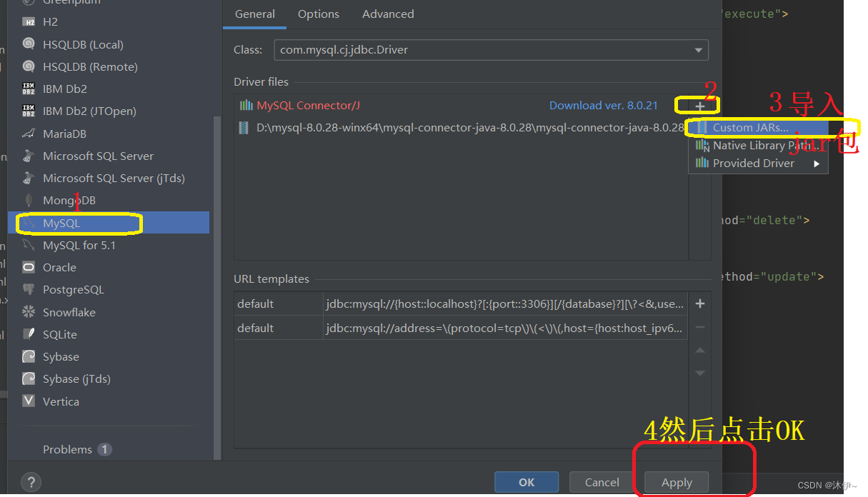This screenshot has height=497, width=868.
Task: Choose Provided Driver menu entry
Action: click(758, 164)
